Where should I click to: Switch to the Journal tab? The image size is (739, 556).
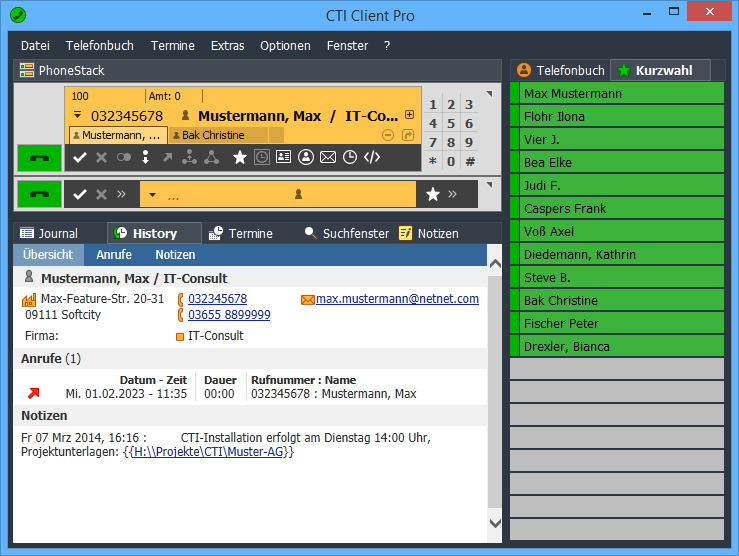coord(49,233)
